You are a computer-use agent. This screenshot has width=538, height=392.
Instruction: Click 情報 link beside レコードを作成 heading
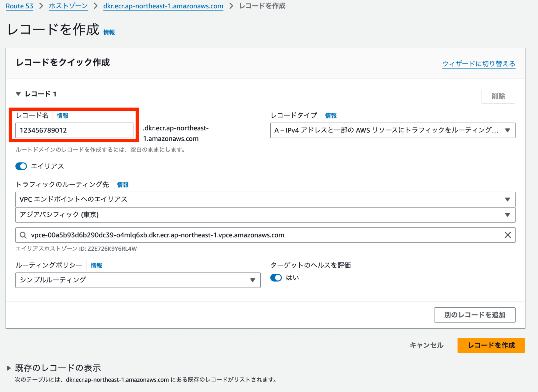[x=109, y=32]
